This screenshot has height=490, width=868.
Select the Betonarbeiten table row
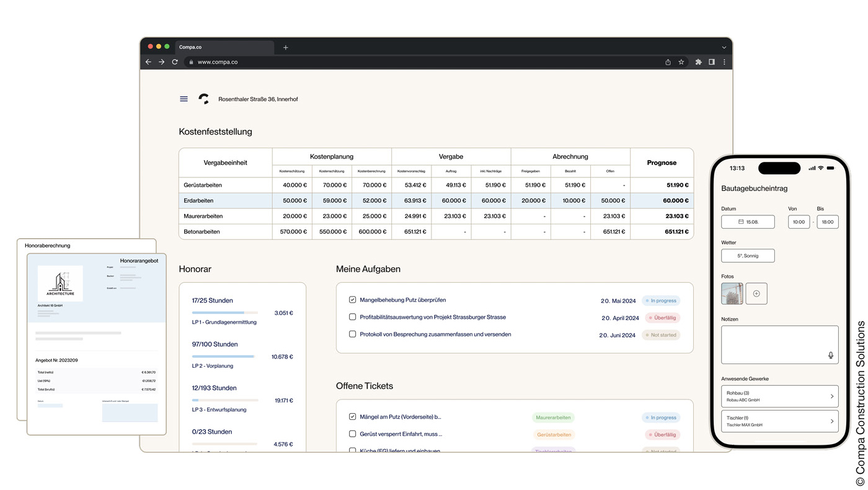tap(436, 231)
